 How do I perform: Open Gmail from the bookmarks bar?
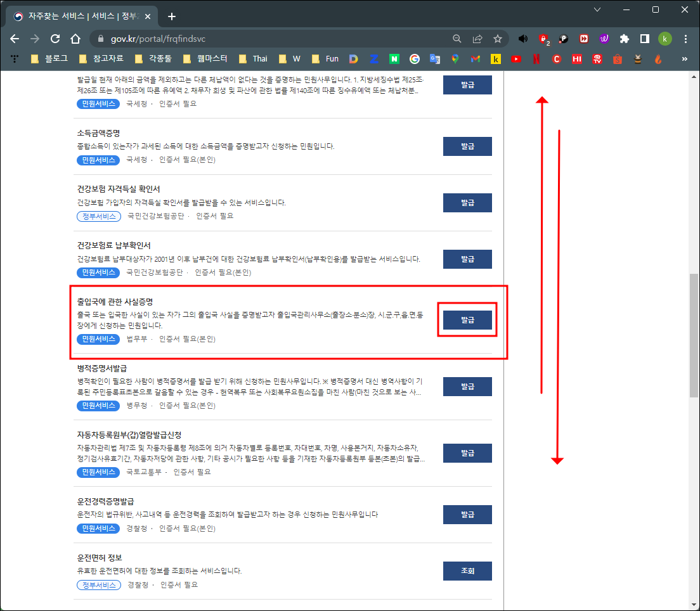point(476,58)
